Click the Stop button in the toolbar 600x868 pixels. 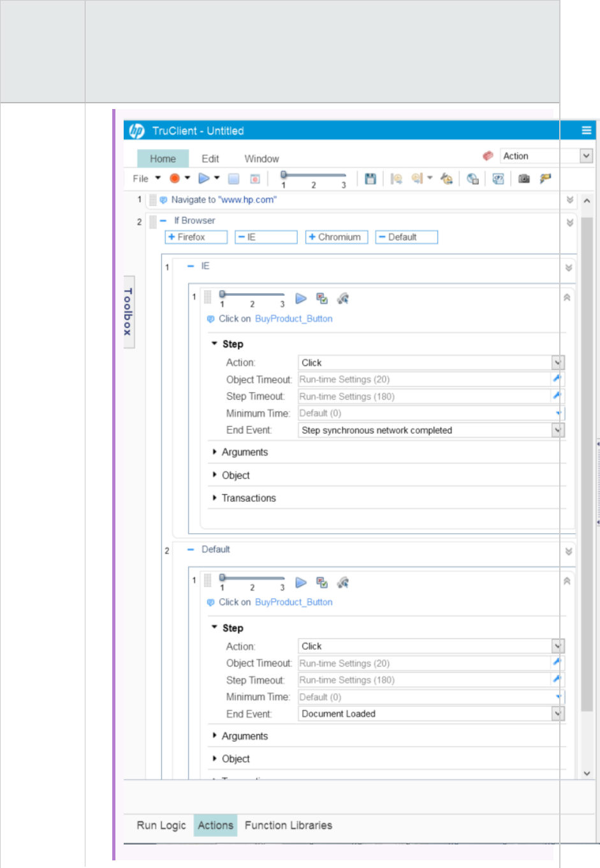coord(233,179)
